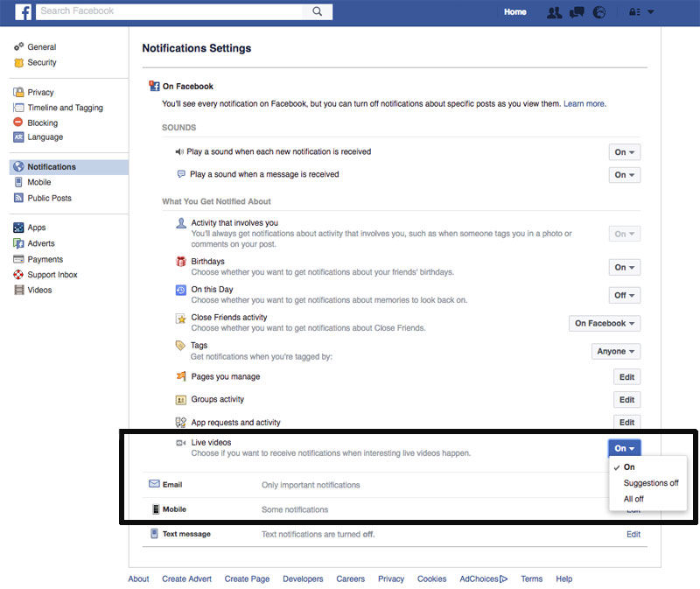Viewport: 700px width, 589px height.
Task: Click the Search Facebook input field
Action: [171, 11]
